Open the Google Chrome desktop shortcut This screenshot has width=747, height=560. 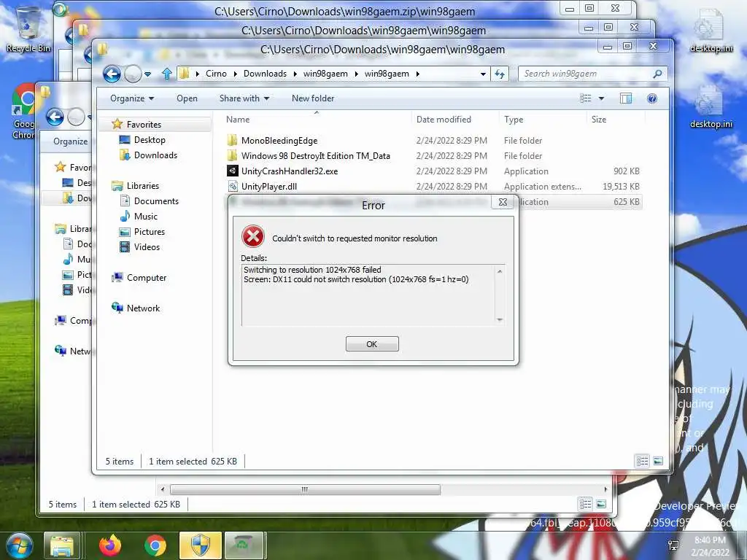(x=24, y=112)
